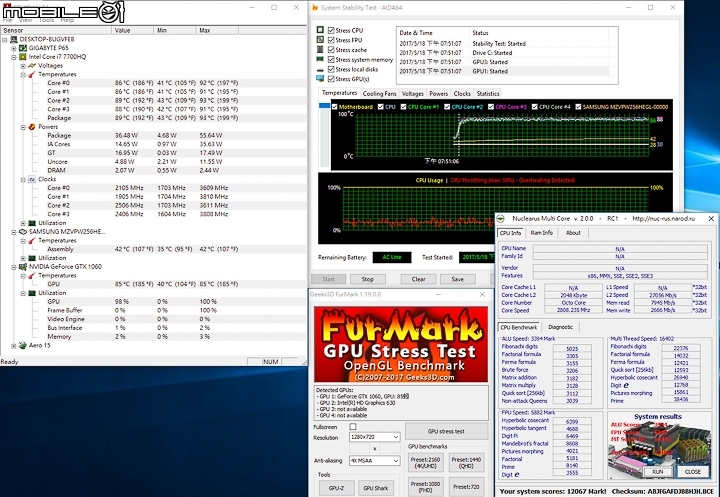Expand the CPU Voltages tree node
The width and height of the screenshot is (720, 497).
pyautogui.click(x=23, y=66)
